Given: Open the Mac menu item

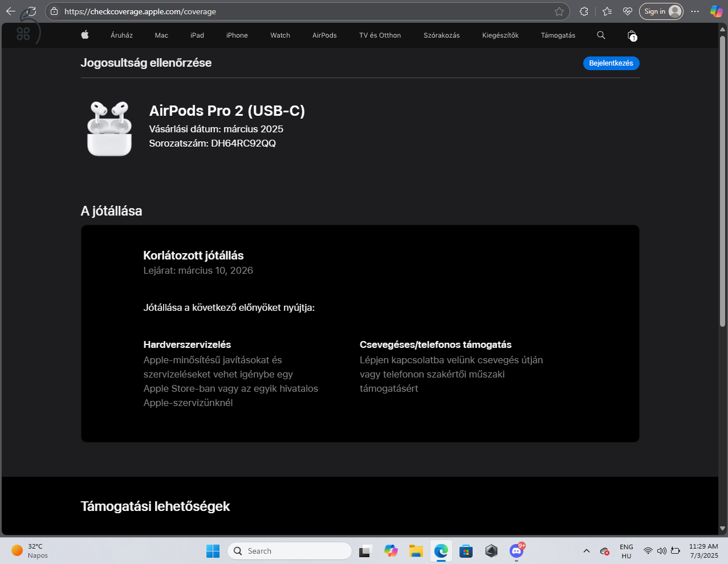Looking at the screenshot, I should pyautogui.click(x=161, y=35).
